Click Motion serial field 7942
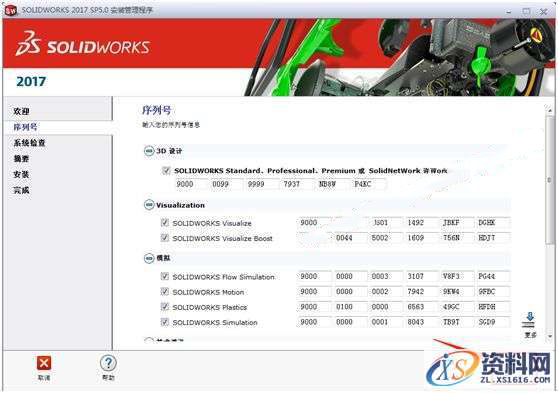 [x=421, y=291]
